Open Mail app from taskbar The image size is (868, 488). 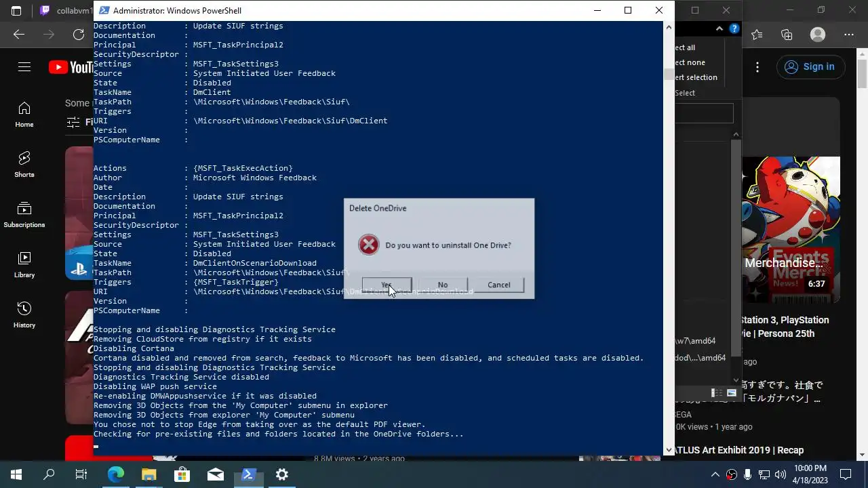[x=215, y=474]
